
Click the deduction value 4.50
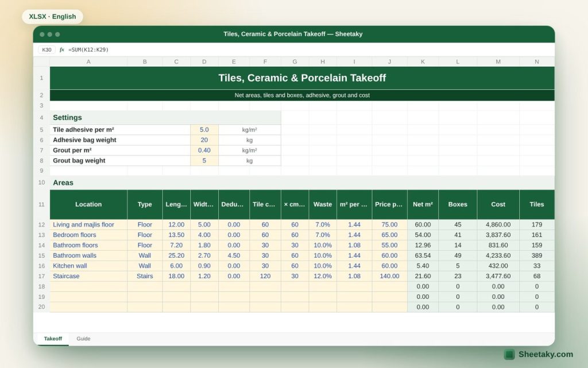(234, 255)
